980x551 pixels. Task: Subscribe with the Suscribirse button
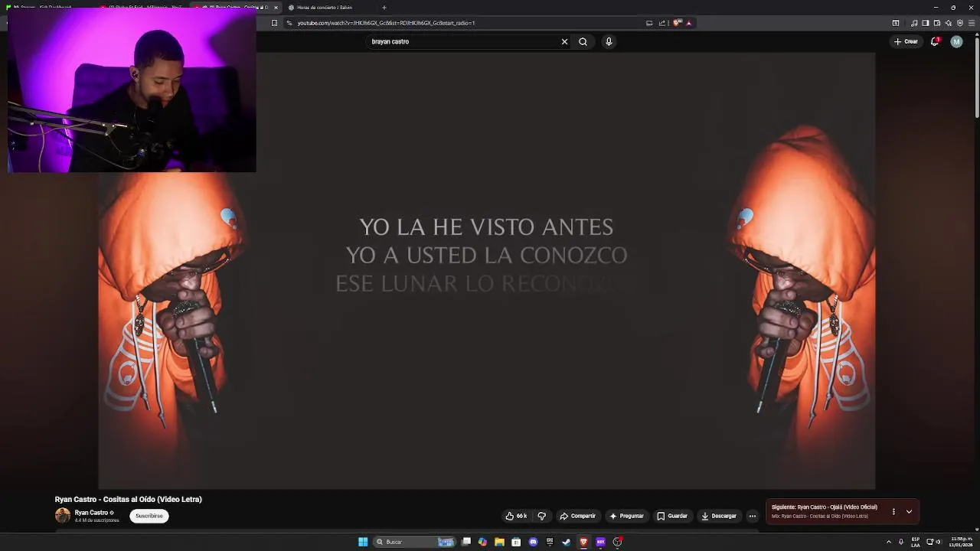coord(149,516)
